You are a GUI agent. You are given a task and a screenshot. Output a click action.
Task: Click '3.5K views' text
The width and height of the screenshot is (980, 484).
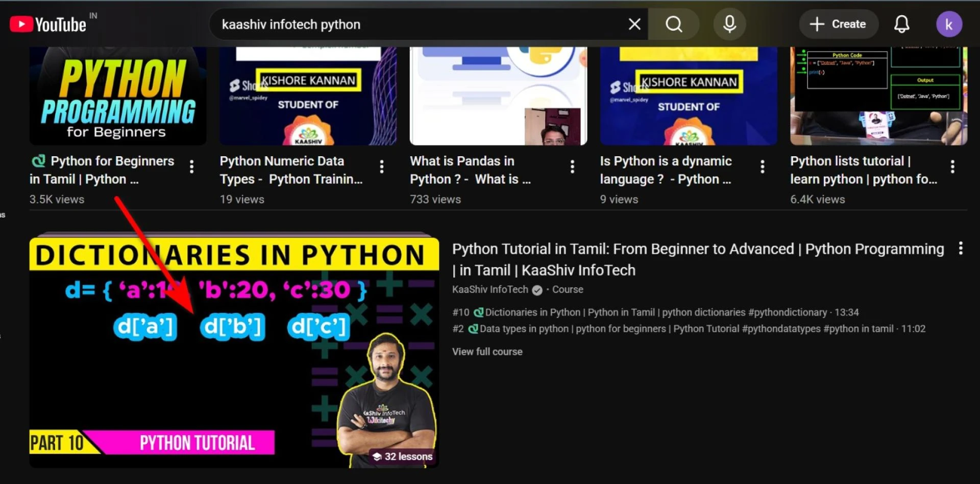pyautogui.click(x=57, y=200)
